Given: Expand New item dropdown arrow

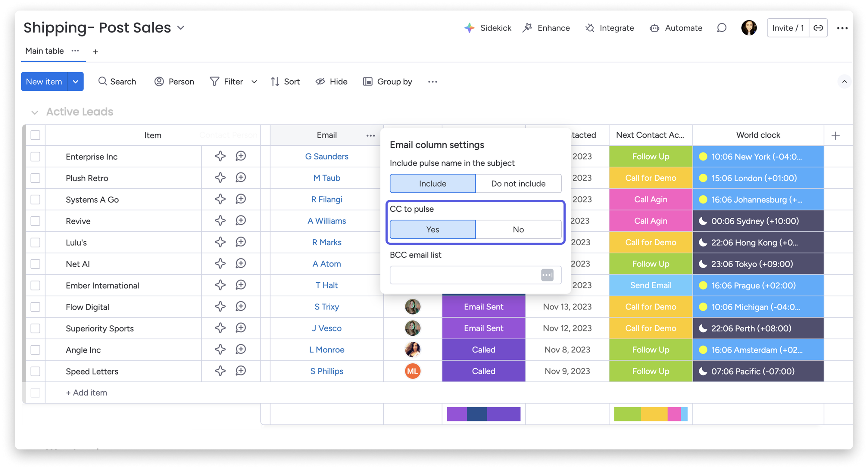Looking at the screenshot, I should click(x=76, y=82).
